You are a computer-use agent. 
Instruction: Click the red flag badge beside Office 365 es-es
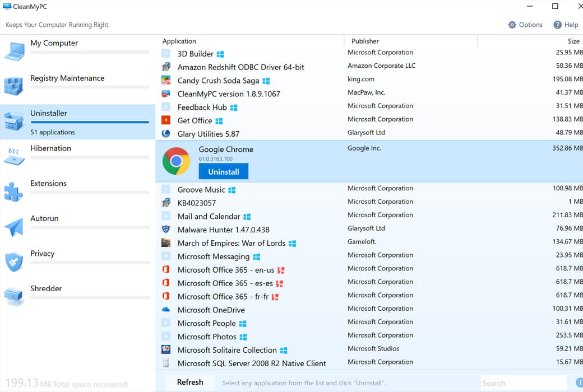tap(280, 283)
